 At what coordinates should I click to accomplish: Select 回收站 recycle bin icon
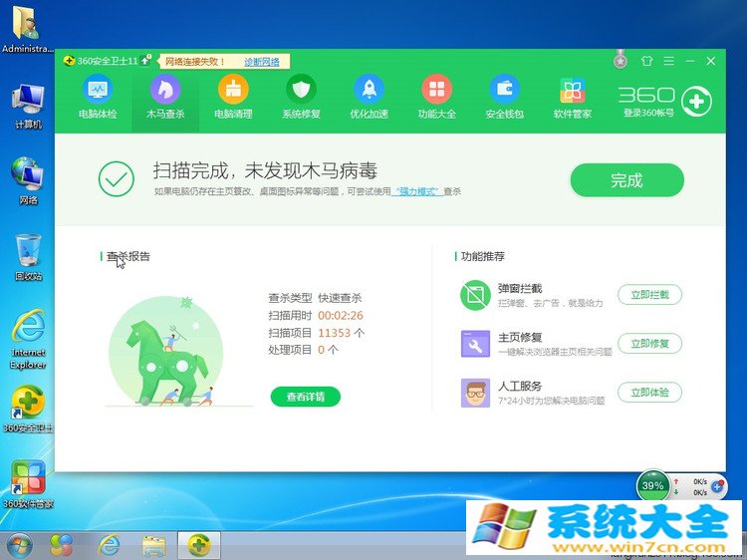(28, 257)
